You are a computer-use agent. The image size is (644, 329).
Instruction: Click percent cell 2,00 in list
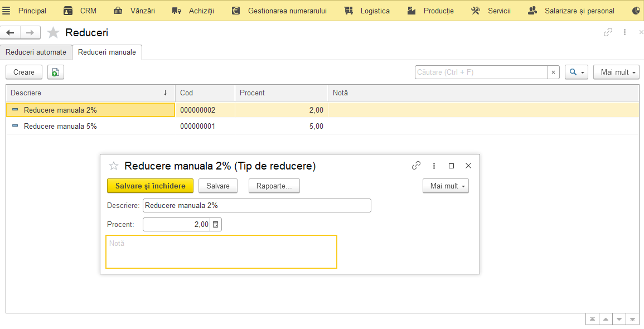click(x=282, y=110)
